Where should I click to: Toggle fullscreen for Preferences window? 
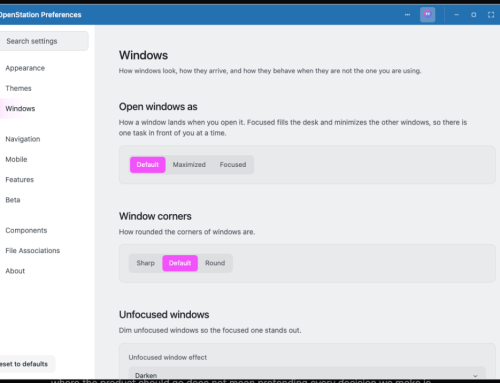(x=491, y=15)
